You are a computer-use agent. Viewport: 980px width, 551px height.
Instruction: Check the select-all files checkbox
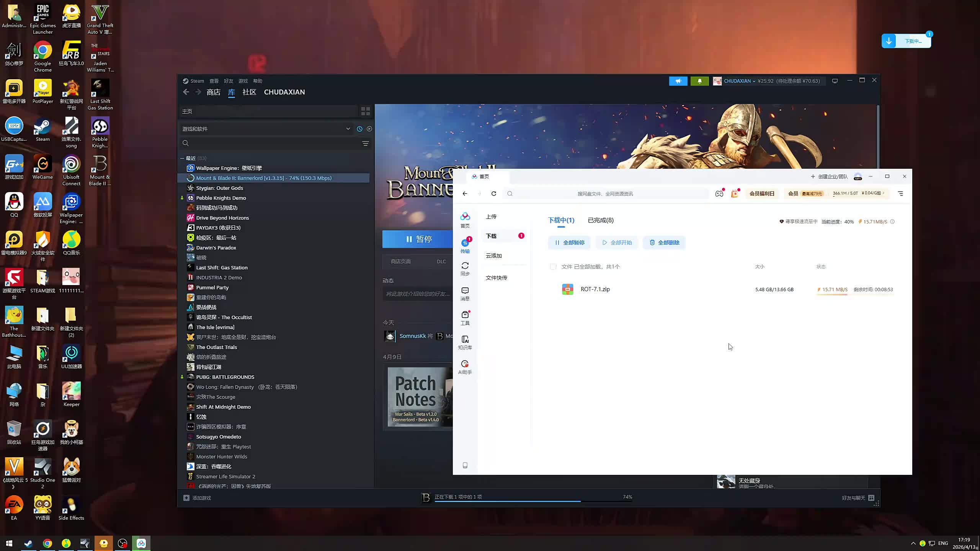pyautogui.click(x=553, y=267)
